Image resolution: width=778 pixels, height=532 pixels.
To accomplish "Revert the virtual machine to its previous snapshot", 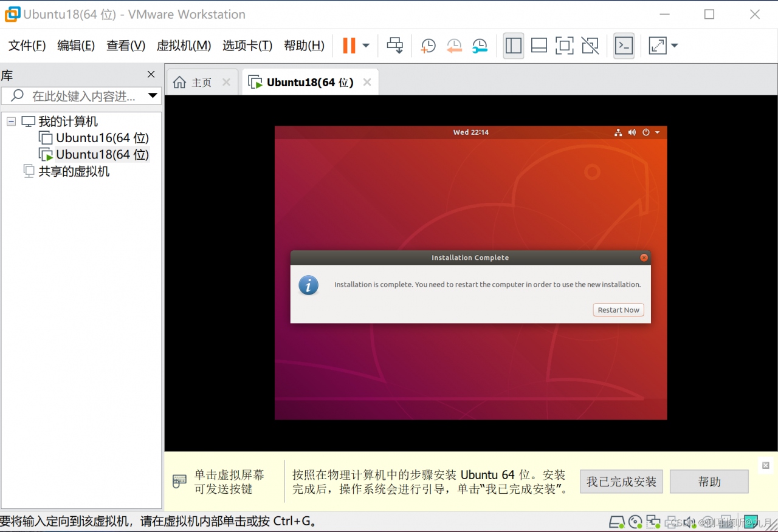I will [x=454, y=46].
